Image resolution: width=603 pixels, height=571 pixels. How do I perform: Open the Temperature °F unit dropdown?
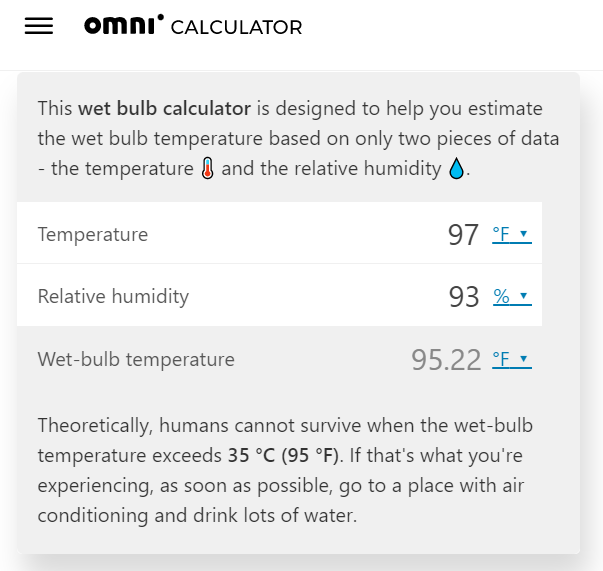(510, 235)
